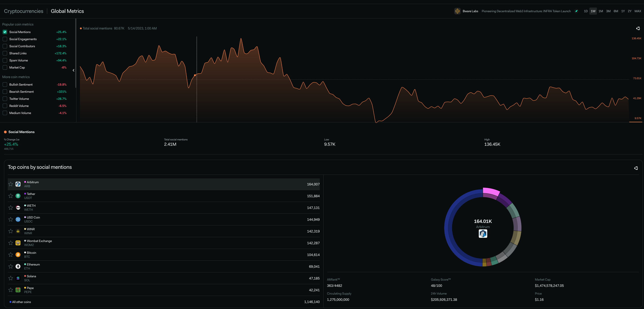Screen dimensions: 644x309
Task: Click share icon in Top coins panel
Action: click(636, 168)
